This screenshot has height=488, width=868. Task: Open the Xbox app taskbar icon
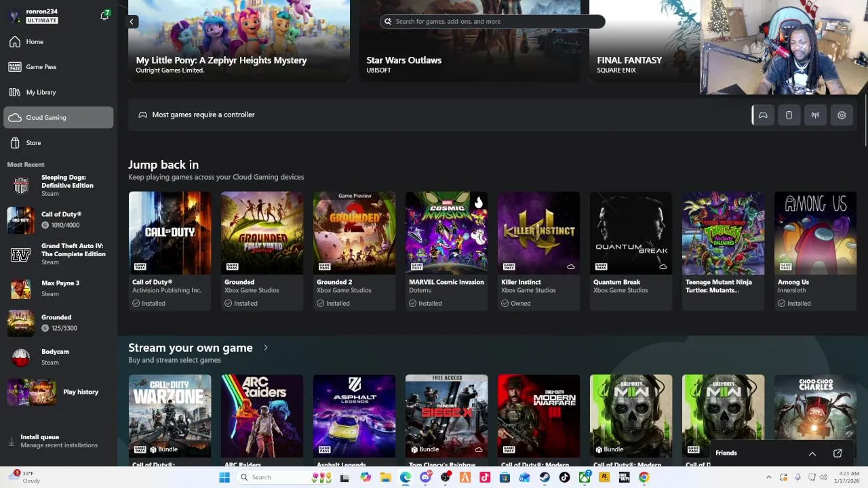tap(585, 478)
